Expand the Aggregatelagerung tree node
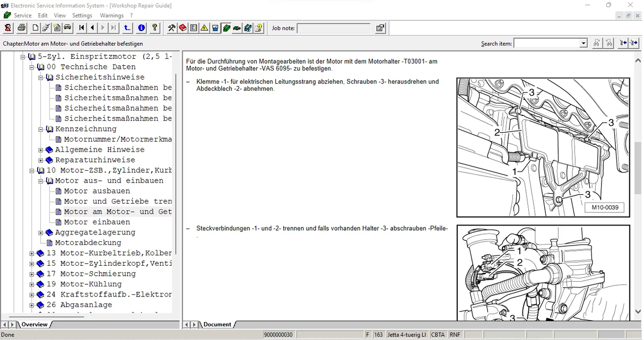644x340 pixels. pos(41,232)
